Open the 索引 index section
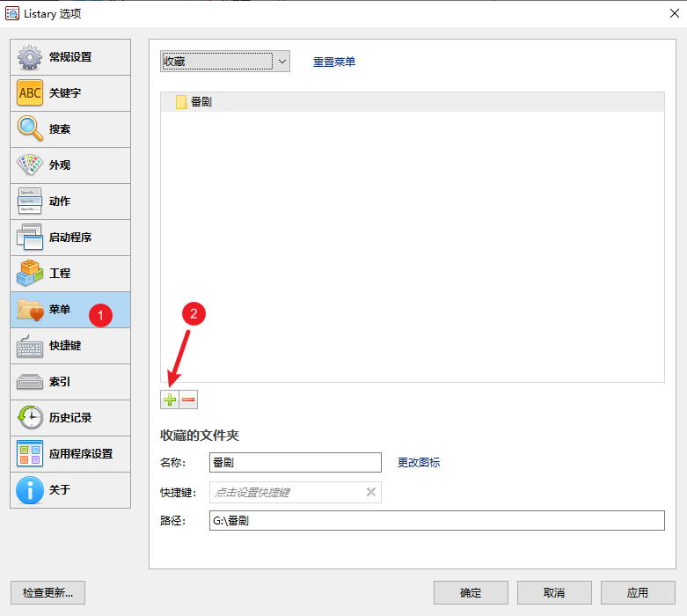The height and width of the screenshot is (616, 687). click(70, 382)
